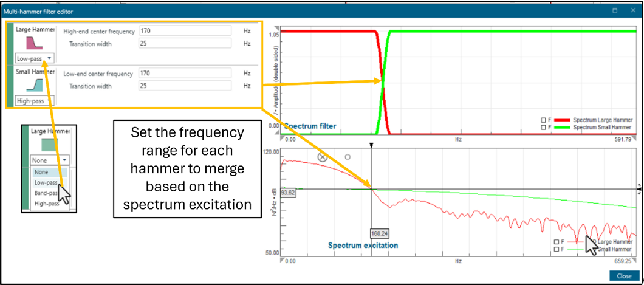The image size is (644, 285).
Task: Open the Large Hammer Low-pass filter dropdown
Action: [x=35, y=58]
